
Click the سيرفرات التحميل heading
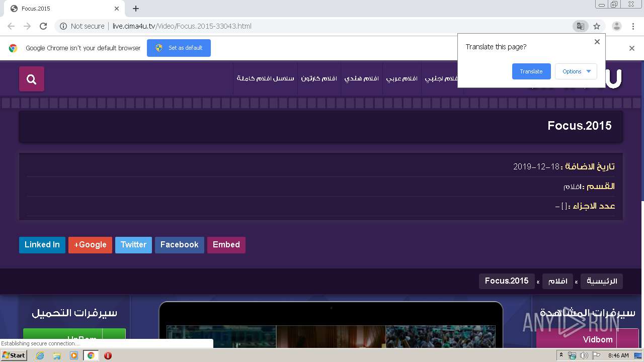(74, 313)
